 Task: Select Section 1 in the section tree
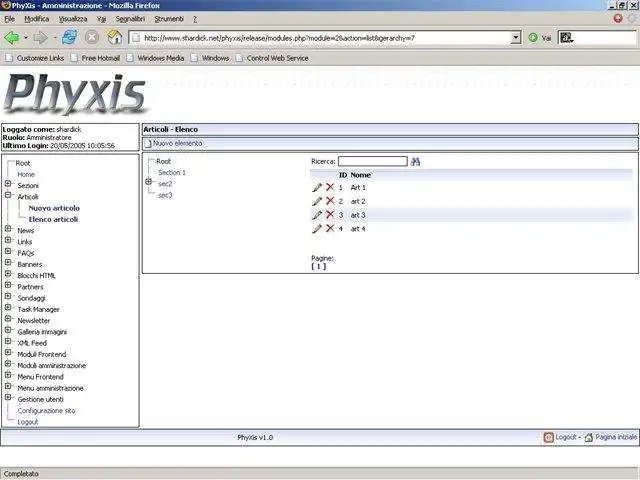(172, 173)
